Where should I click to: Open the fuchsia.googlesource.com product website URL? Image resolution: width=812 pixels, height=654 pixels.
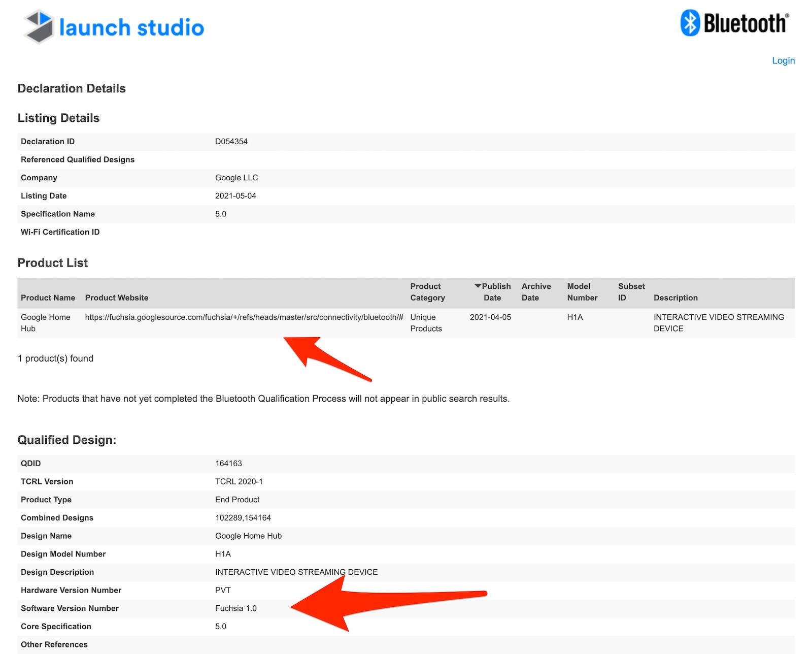click(244, 317)
